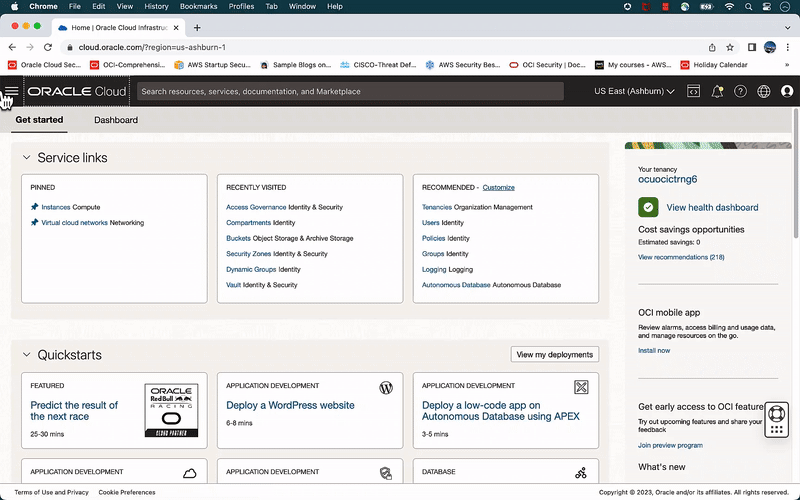Click the pin icon next to Instances

point(34,207)
